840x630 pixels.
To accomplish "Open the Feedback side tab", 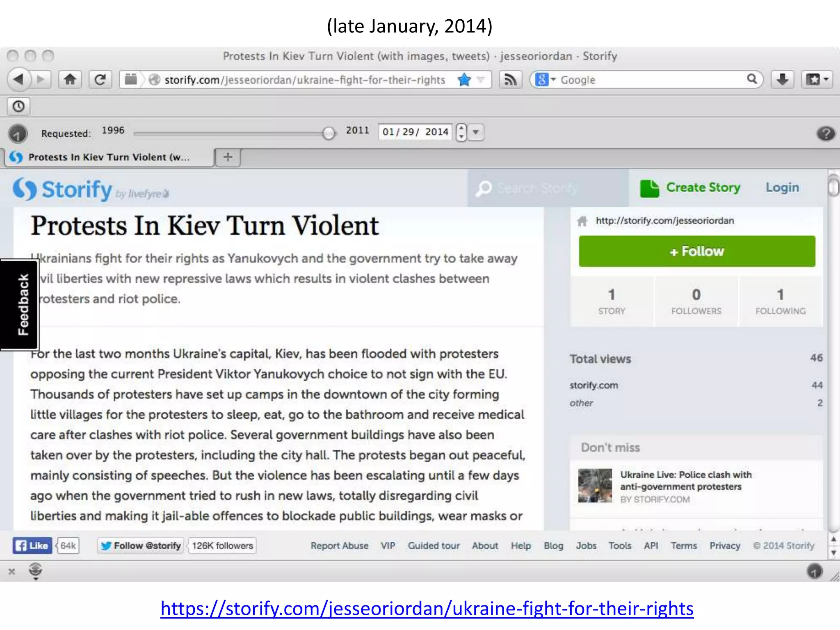I will 19,304.
